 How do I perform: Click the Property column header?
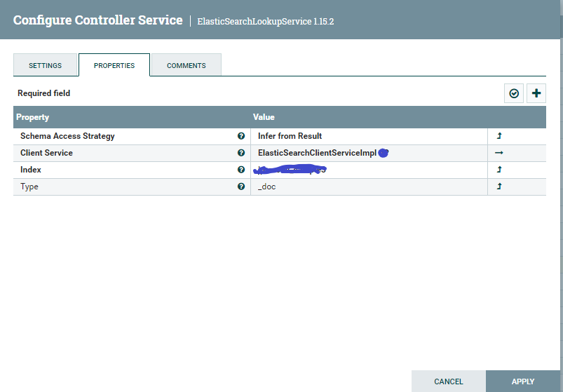[x=33, y=117]
